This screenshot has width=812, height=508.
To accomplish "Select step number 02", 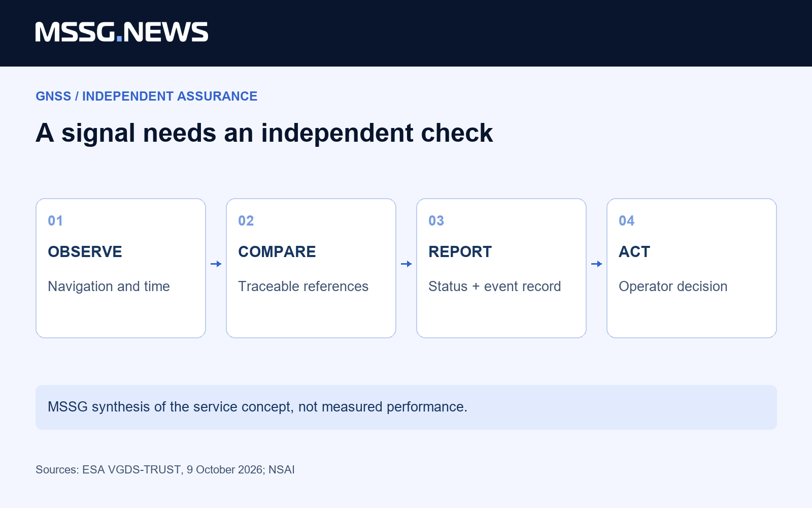I will tap(246, 221).
